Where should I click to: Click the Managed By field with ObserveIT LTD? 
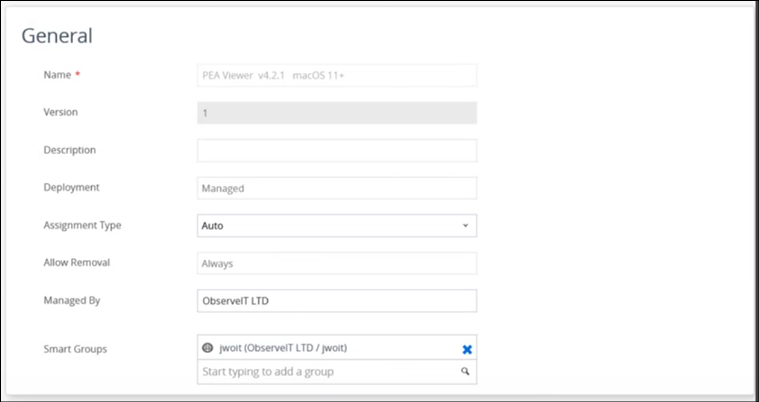tap(336, 301)
